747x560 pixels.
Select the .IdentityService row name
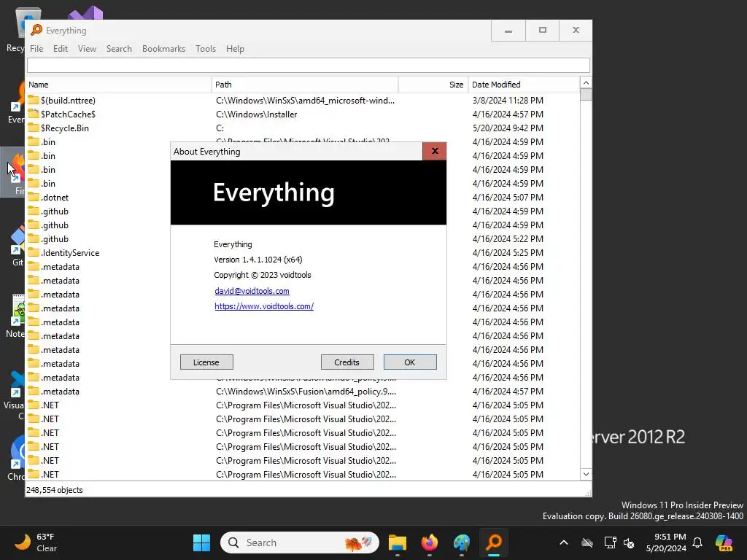pos(70,253)
